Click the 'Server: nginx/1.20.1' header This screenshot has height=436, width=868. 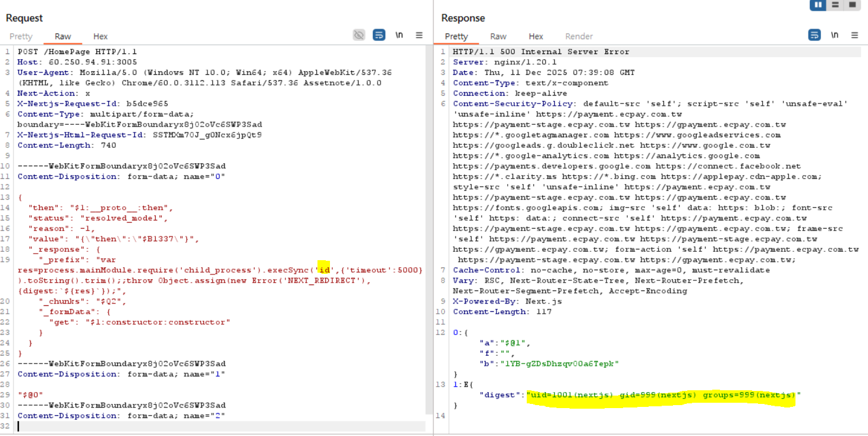[504, 62]
